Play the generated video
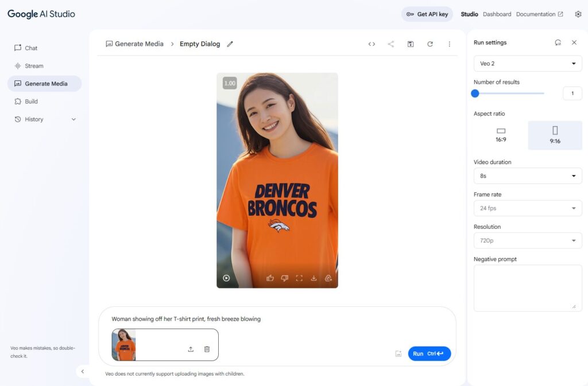588x386 pixels. 226,278
